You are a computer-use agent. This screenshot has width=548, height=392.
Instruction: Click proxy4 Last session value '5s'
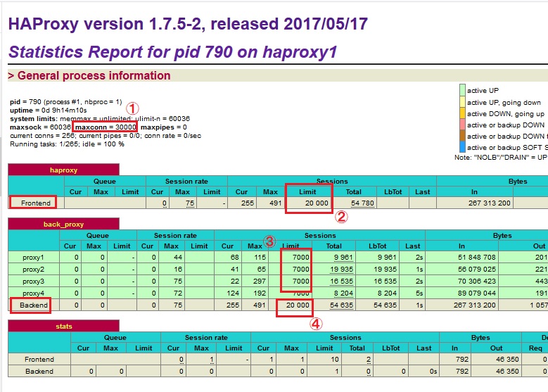coord(419,293)
